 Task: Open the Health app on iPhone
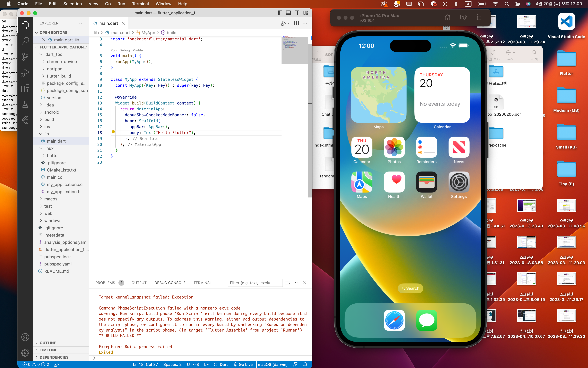click(394, 182)
